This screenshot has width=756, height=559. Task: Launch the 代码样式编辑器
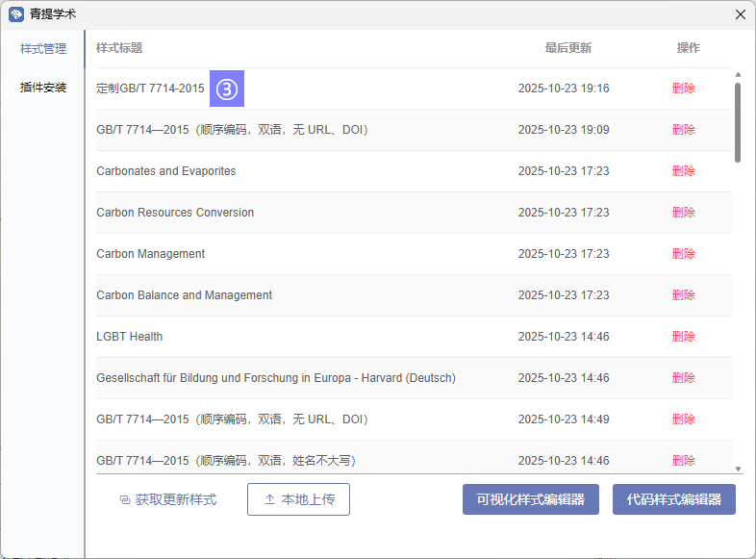click(673, 499)
